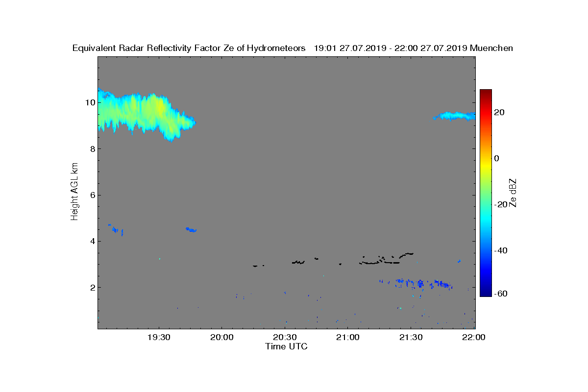This screenshot has width=588, height=392.
Task: Click the blue echo cluster near 2 km at 21:30
Action: [416, 283]
